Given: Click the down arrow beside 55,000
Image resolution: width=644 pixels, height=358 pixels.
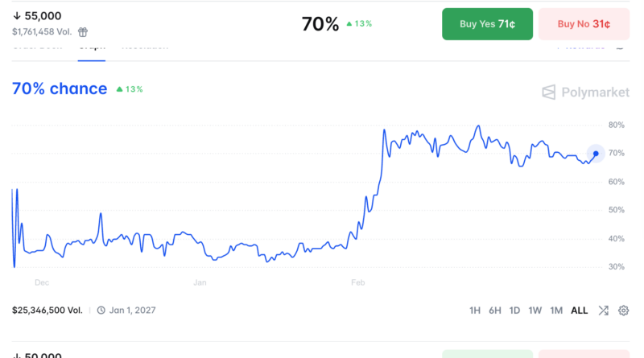Looking at the screenshot, I should pos(17,16).
